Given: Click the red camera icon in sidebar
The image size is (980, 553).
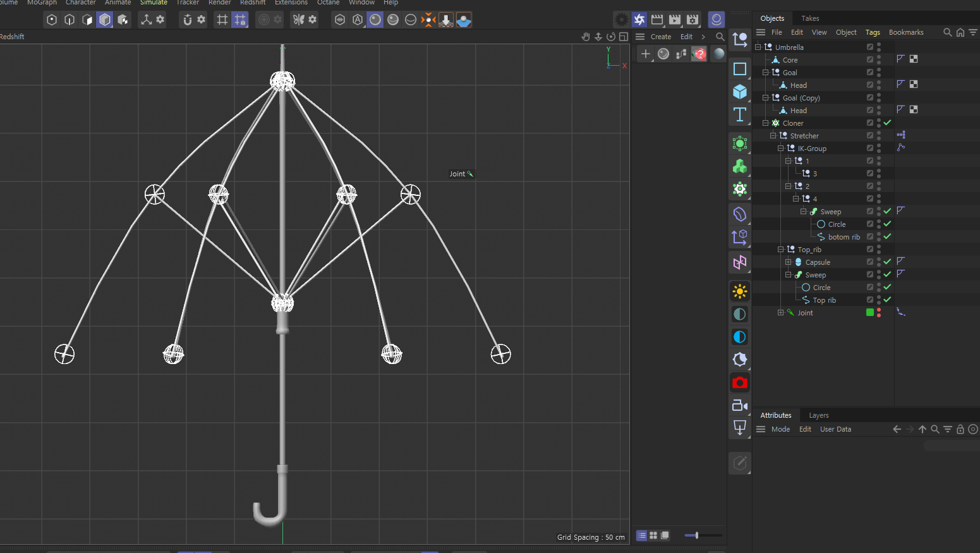Looking at the screenshot, I should coord(740,382).
